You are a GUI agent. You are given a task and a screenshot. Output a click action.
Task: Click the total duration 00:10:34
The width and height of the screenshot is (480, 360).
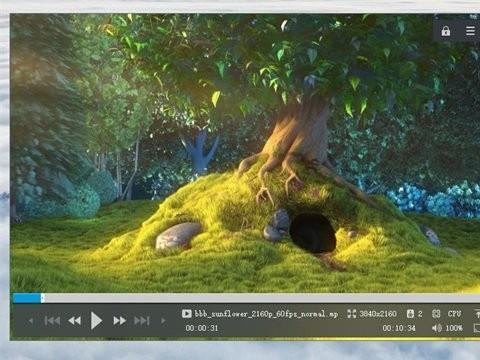(x=399, y=328)
